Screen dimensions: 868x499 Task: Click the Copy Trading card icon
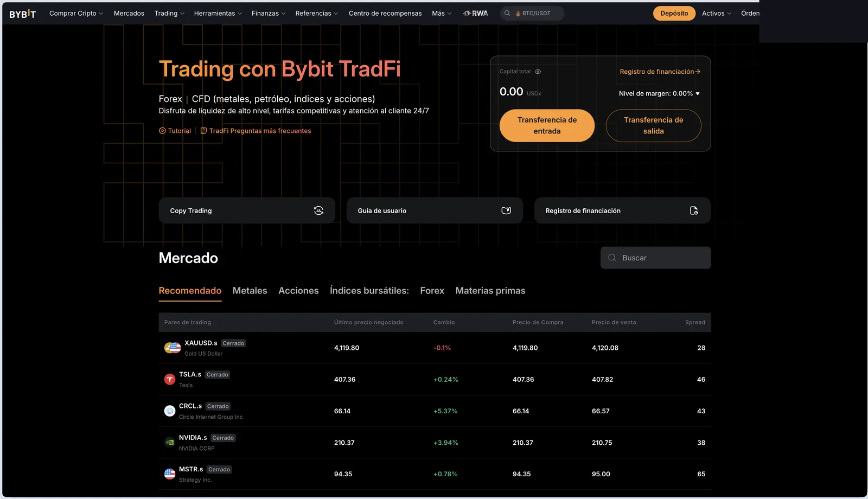[x=318, y=210]
